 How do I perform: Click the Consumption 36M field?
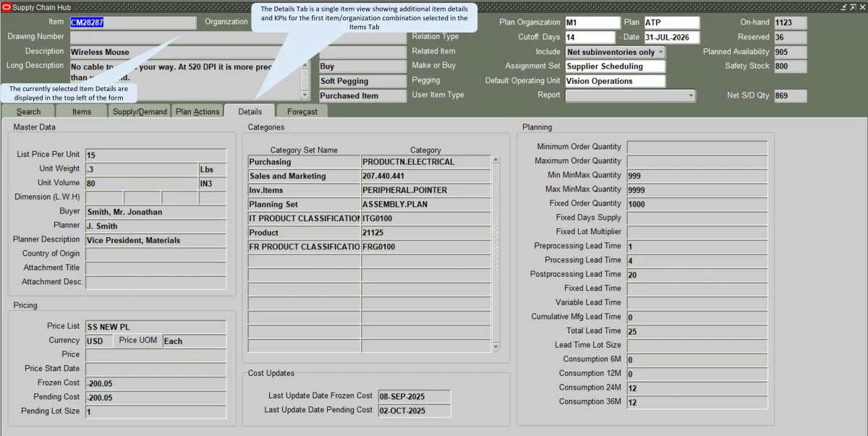(x=697, y=402)
